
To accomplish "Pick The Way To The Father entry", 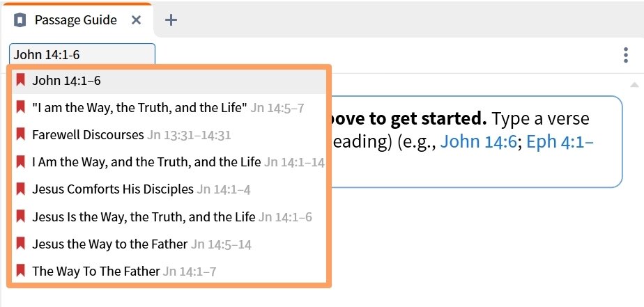I will point(96,271).
